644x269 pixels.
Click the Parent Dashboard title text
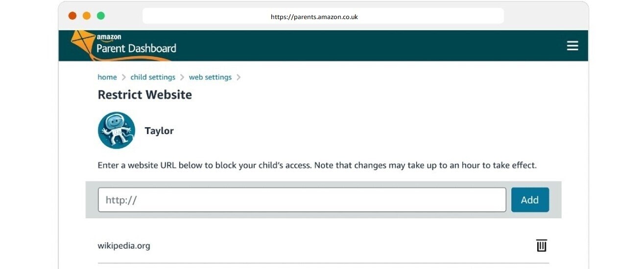point(136,48)
